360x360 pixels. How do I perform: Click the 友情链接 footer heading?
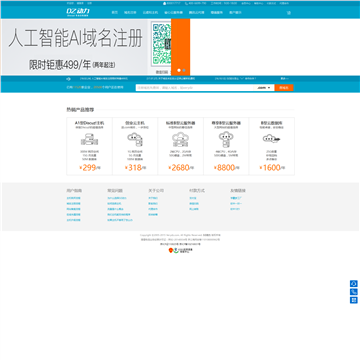(x=238, y=191)
